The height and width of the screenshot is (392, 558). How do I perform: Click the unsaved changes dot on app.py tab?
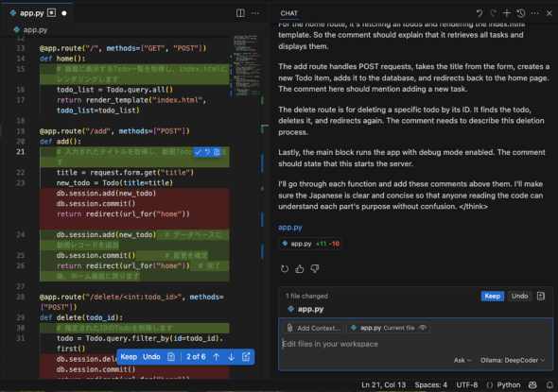(64, 13)
